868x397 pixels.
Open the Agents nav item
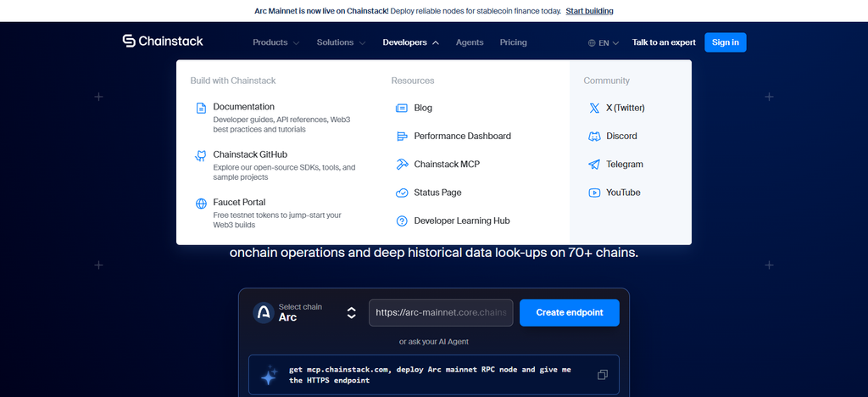click(x=470, y=42)
